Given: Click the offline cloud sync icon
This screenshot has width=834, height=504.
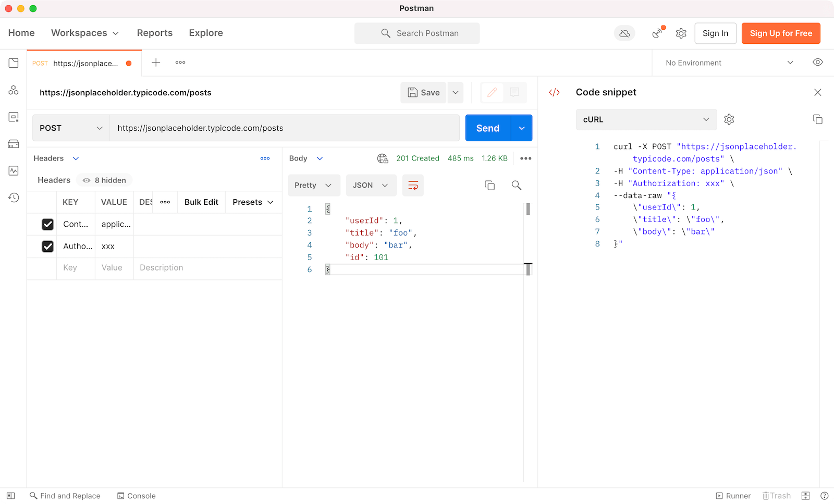Looking at the screenshot, I should pos(624,33).
